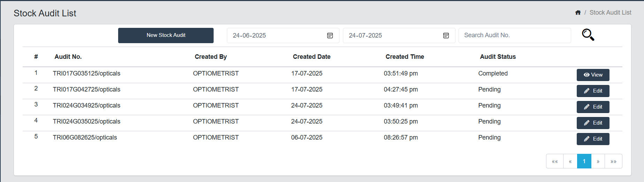
Task: Click the Audit Status column header
Action: (498, 57)
